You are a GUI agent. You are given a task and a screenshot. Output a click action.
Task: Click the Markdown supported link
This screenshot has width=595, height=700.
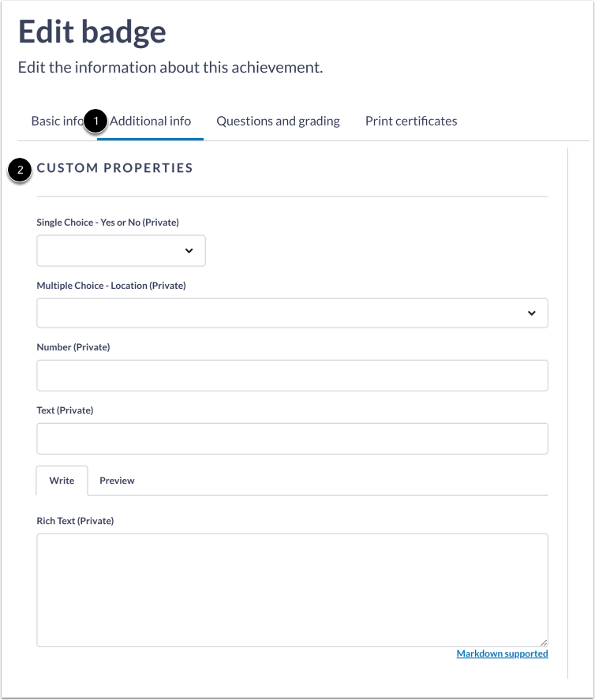pos(503,653)
